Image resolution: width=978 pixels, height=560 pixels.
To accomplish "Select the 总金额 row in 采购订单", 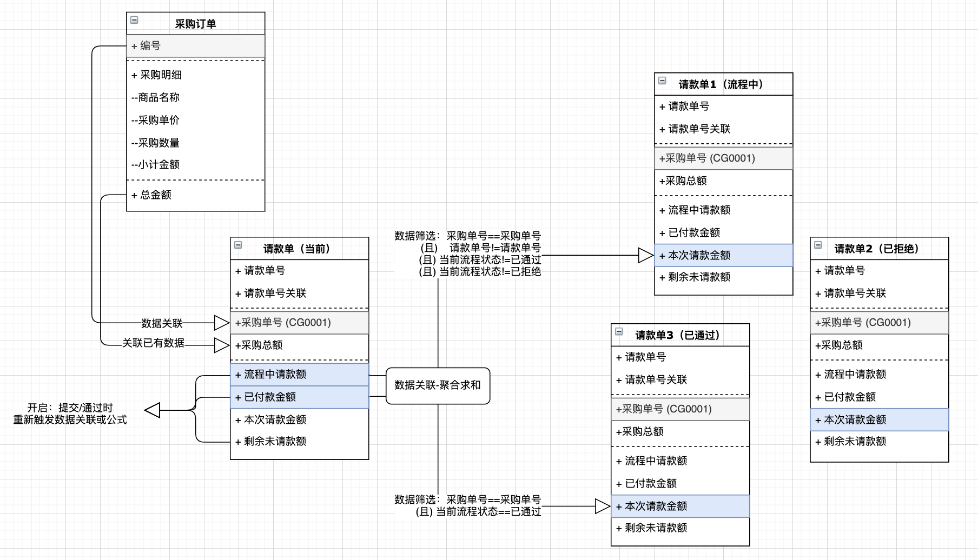I will tap(196, 195).
